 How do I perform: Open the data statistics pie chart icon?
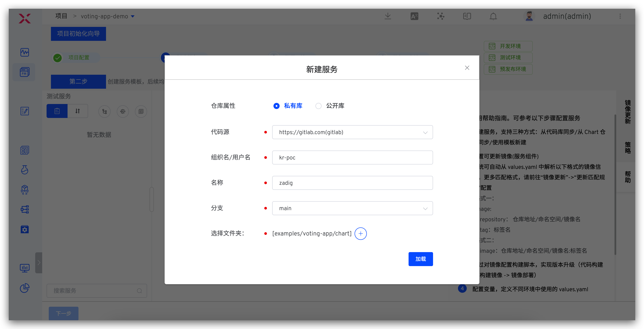click(x=24, y=288)
